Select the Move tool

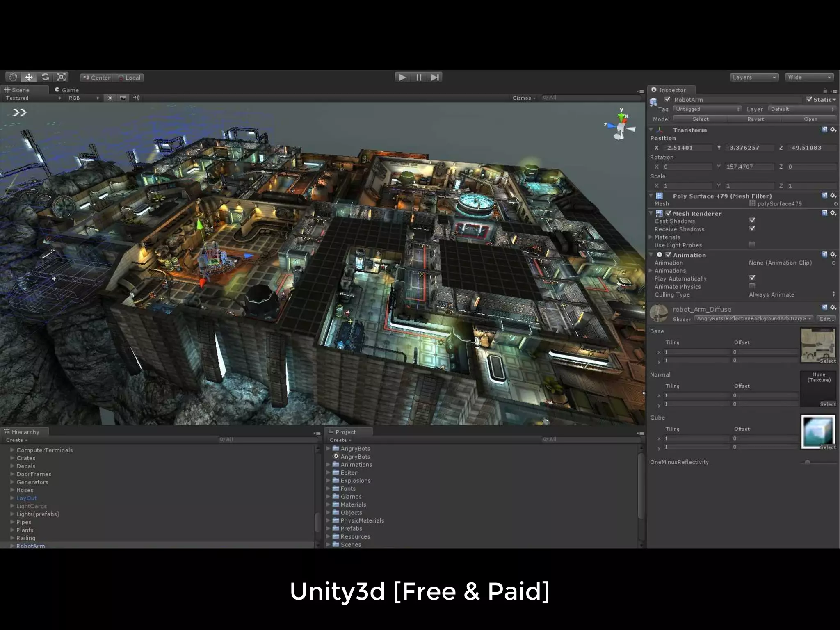[x=29, y=77]
